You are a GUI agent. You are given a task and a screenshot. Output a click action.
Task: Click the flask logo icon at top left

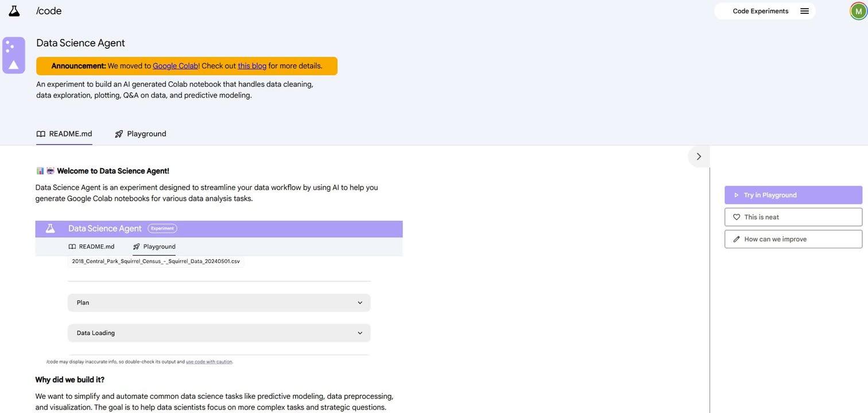coord(14,11)
